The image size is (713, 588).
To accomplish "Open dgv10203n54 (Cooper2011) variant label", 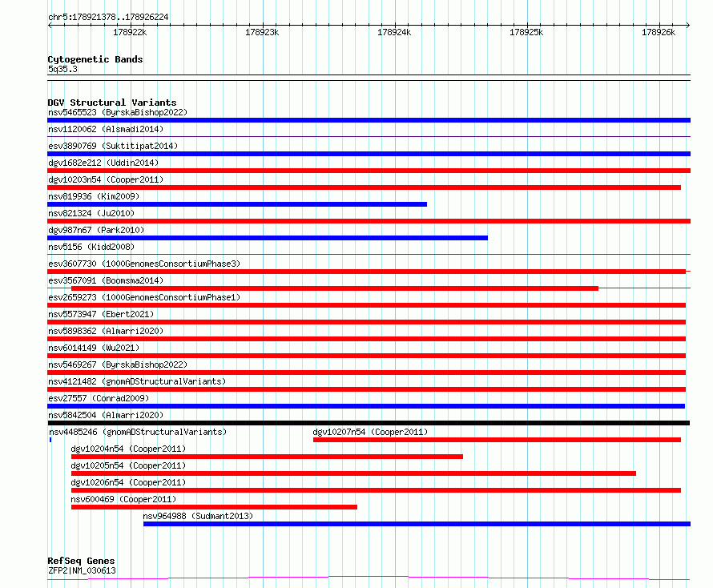I will (106, 179).
